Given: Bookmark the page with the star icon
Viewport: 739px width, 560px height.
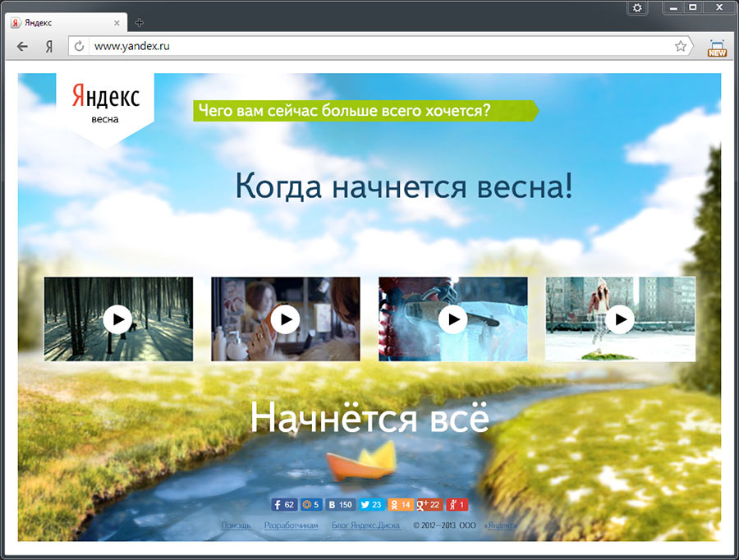Looking at the screenshot, I should 681,47.
